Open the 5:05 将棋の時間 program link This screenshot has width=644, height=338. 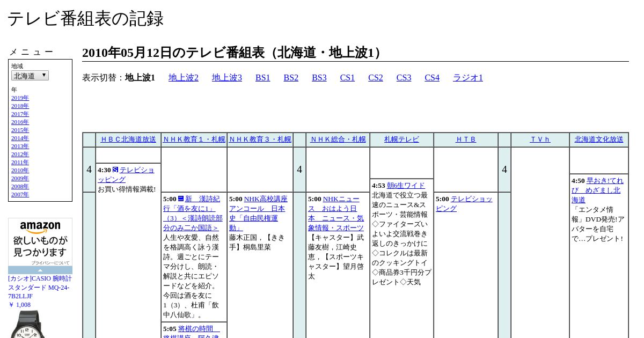pyautogui.click(x=192, y=333)
